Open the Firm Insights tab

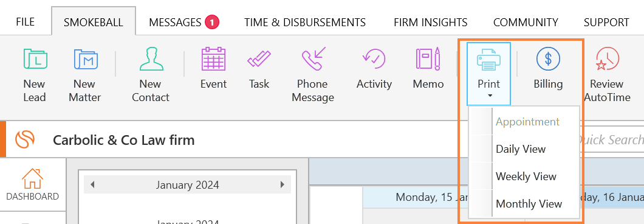click(x=430, y=23)
